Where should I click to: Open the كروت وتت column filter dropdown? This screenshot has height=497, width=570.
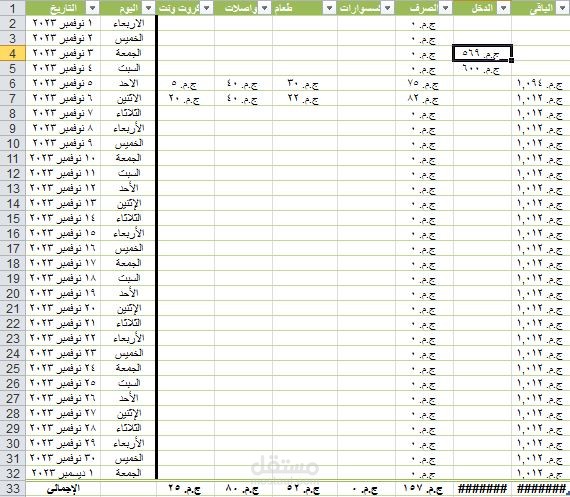207,8
